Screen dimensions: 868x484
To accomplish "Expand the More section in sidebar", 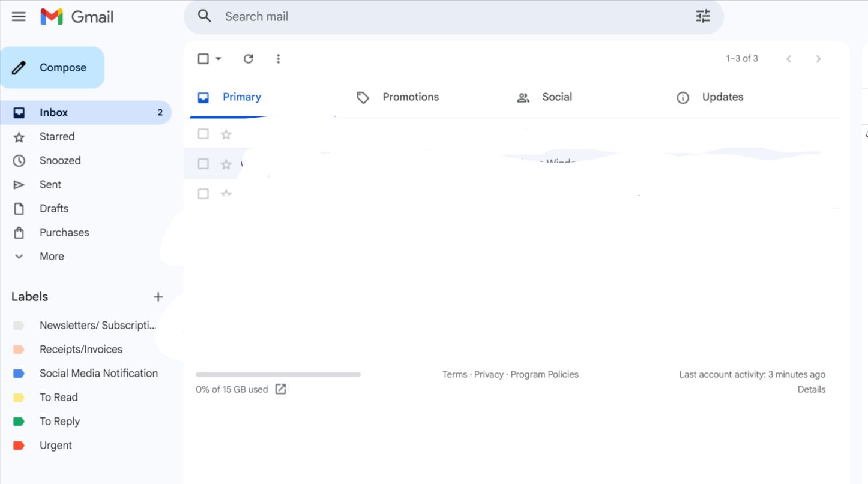I will click(52, 257).
